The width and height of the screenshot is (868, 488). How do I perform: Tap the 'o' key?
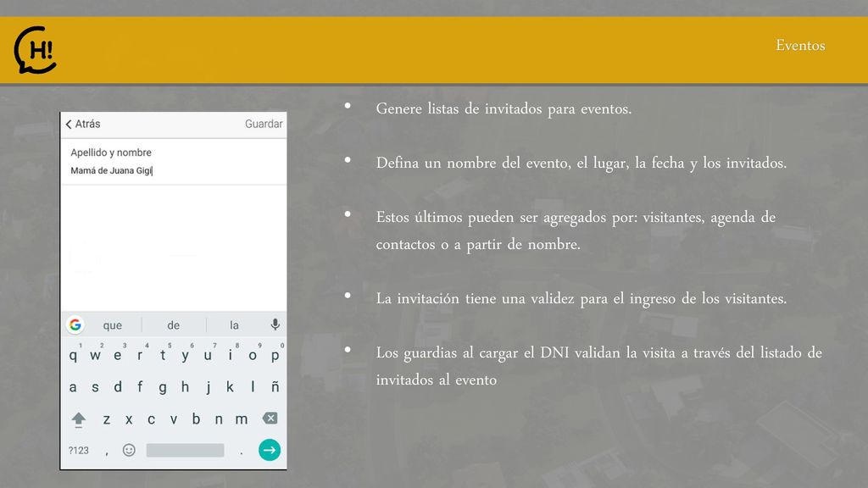click(x=253, y=355)
